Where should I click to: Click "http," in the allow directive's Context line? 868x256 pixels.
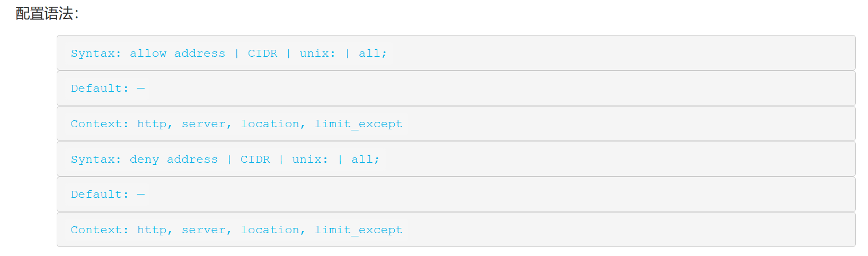click(x=154, y=124)
